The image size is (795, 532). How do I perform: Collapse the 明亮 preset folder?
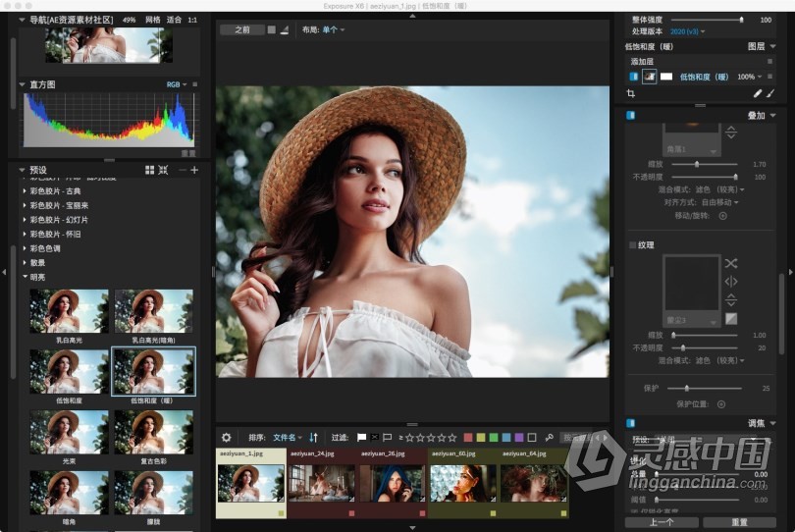click(25, 277)
